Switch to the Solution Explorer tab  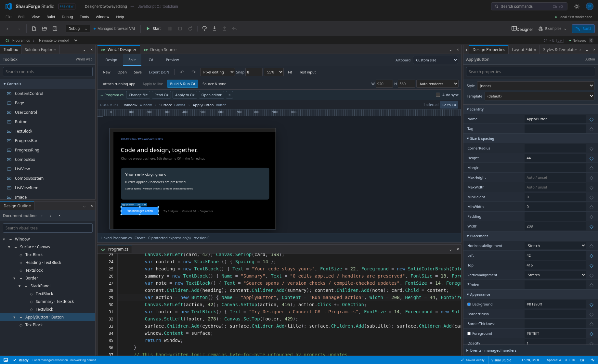[40, 50]
